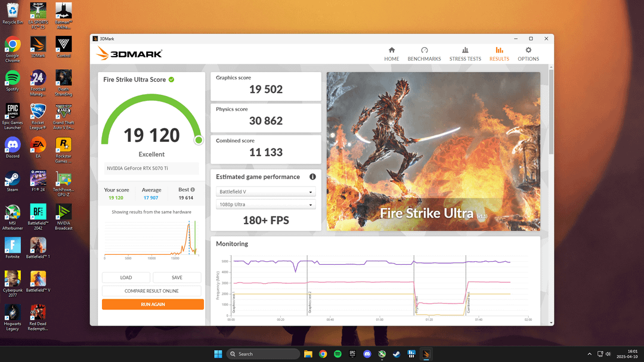The image size is (644, 362).
Task: Show hidden system tray icons
Action: pyautogui.click(x=589, y=354)
